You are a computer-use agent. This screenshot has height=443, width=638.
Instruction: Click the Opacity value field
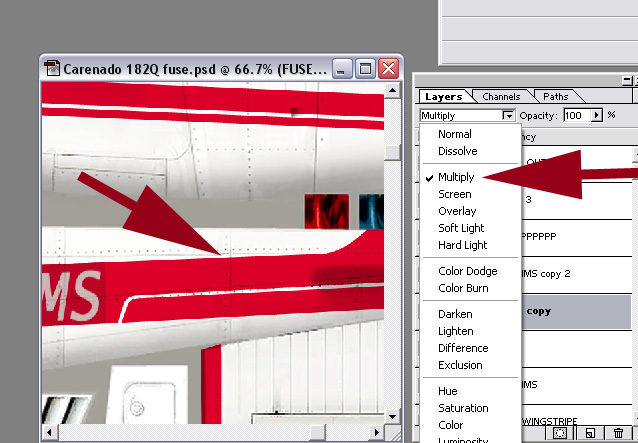click(x=574, y=116)
